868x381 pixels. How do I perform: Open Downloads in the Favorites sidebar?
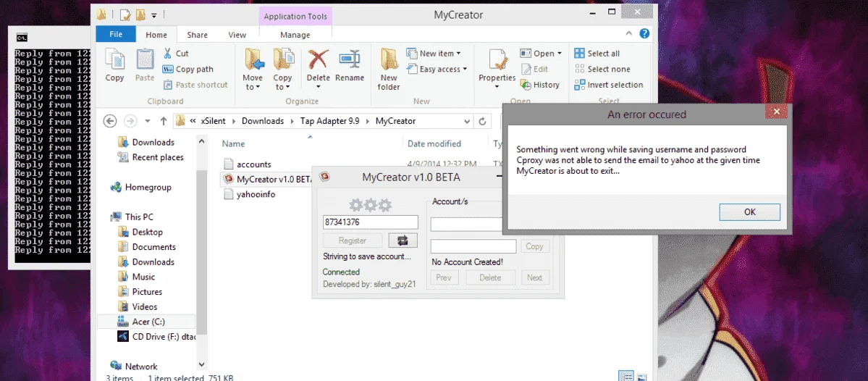(x=146, y=142)
